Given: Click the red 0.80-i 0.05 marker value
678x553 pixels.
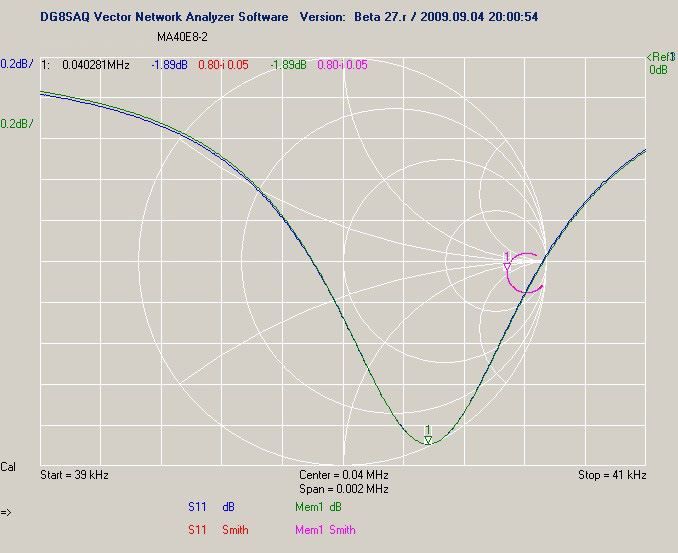Looking at the screenshot, I should click(x=223, y=65).
